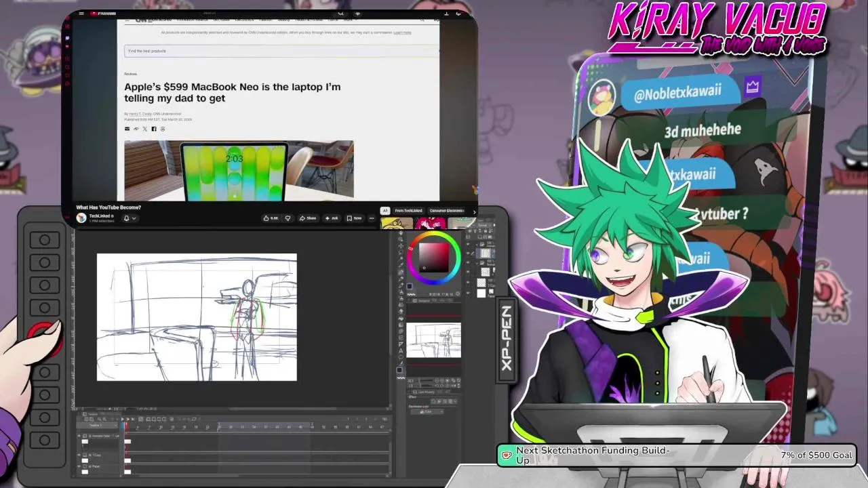Open the Expression color dropdown
Image resolution: width=868 pixels, height=488 pixels.
(x=427, y=411)
